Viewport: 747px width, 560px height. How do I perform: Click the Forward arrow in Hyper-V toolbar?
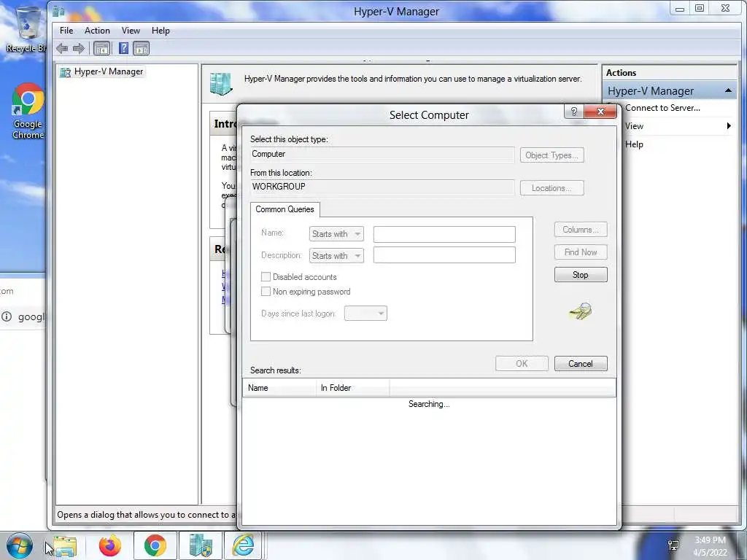point(79,48)
